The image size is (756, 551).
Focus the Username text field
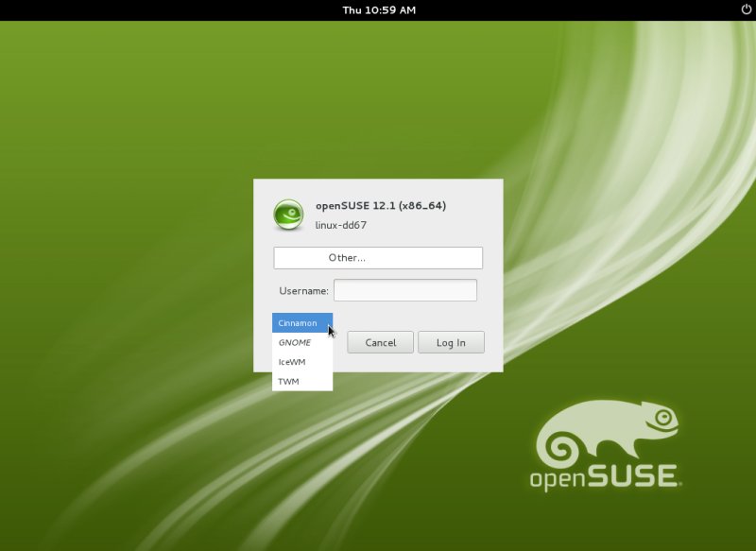[x=405, y=290]
